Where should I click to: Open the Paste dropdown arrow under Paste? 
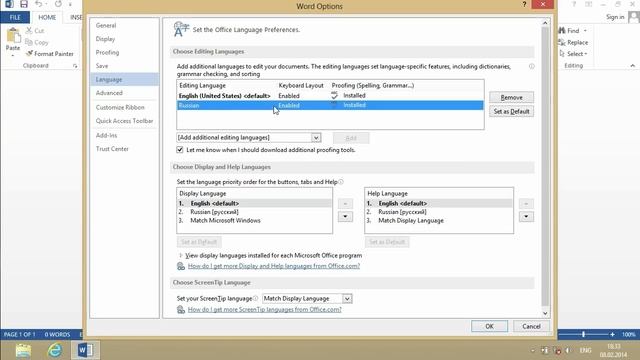[13, 55]
